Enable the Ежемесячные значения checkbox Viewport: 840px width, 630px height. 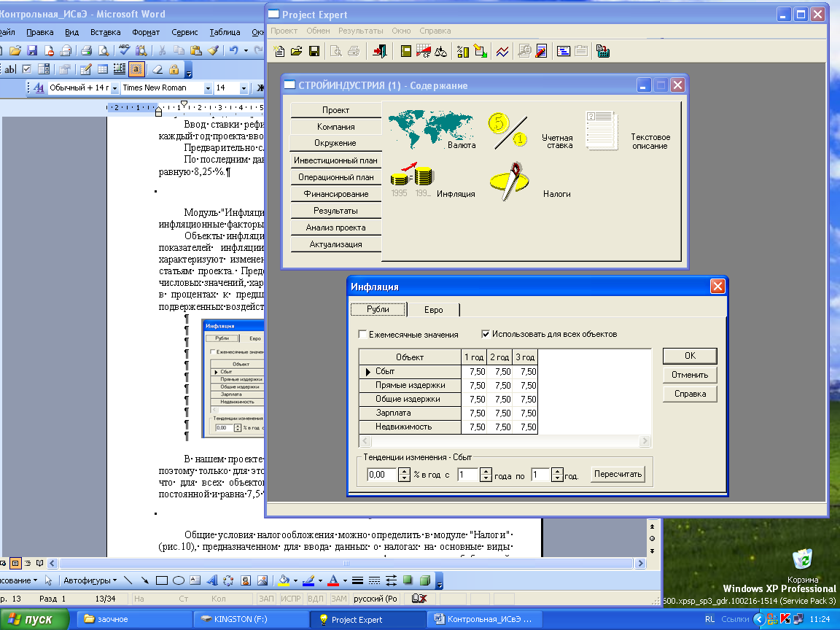click(x=362, y=334)
